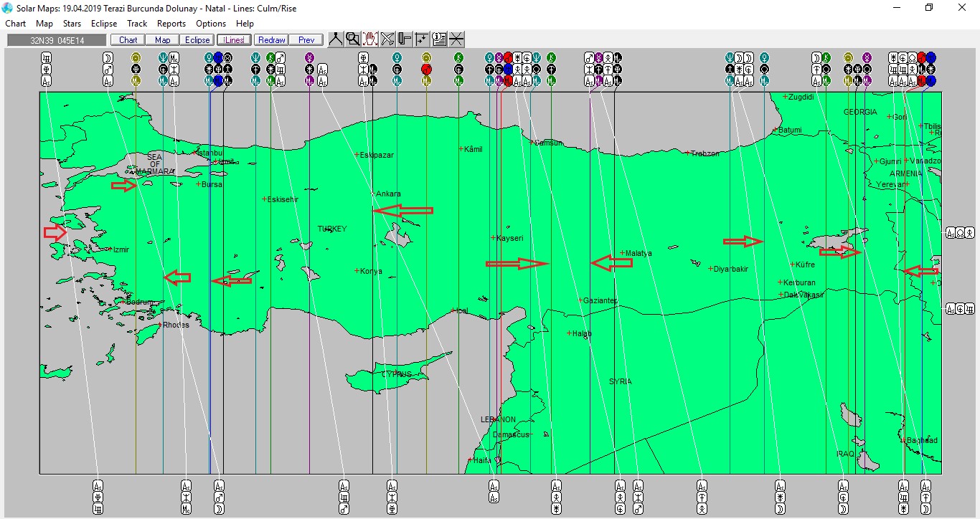
Task: Select the red hand pan tool
Action: pos(370,39)
